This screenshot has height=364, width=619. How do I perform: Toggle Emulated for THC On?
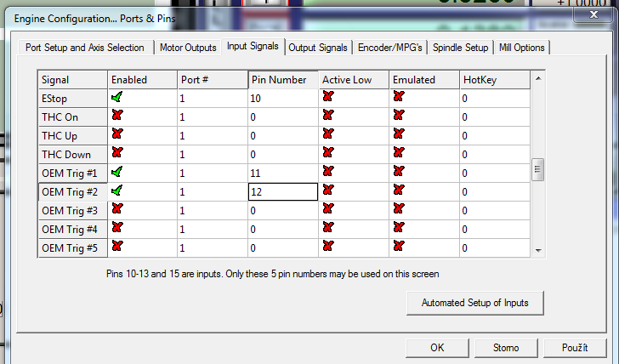(399, 116)
